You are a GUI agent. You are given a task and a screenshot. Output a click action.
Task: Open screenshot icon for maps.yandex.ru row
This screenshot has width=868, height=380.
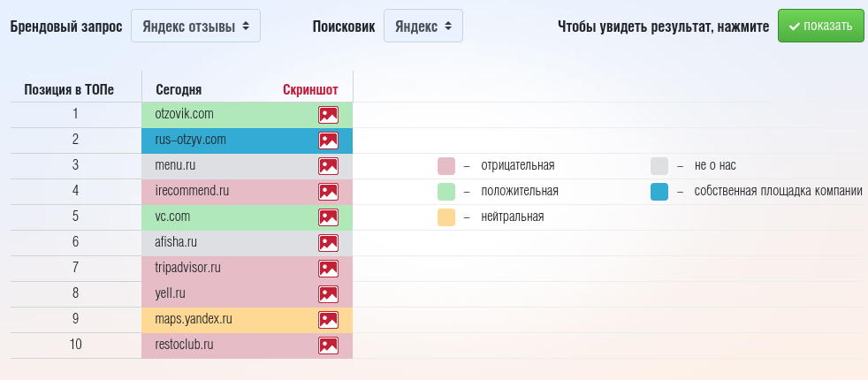(x=328, y=320)
